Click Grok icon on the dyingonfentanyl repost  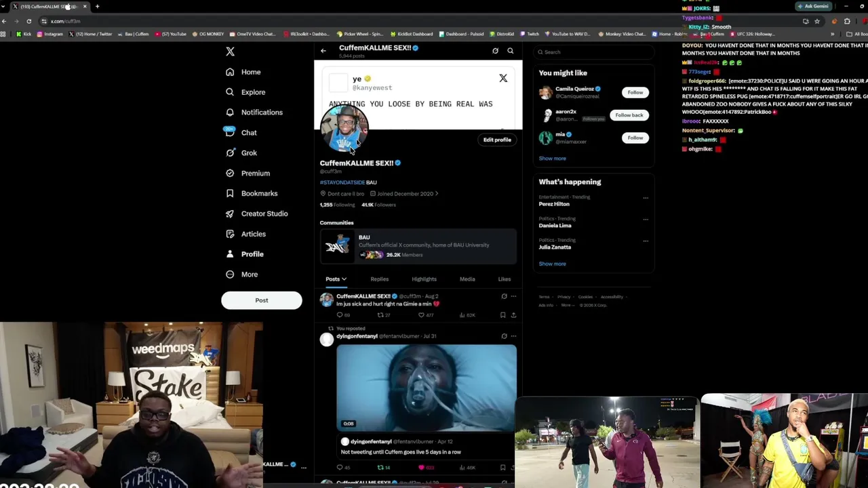coord(504,336)
